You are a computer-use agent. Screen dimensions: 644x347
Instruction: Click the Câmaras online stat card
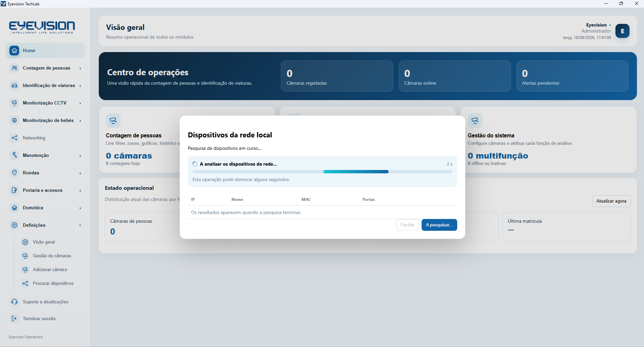coord(455,76)
